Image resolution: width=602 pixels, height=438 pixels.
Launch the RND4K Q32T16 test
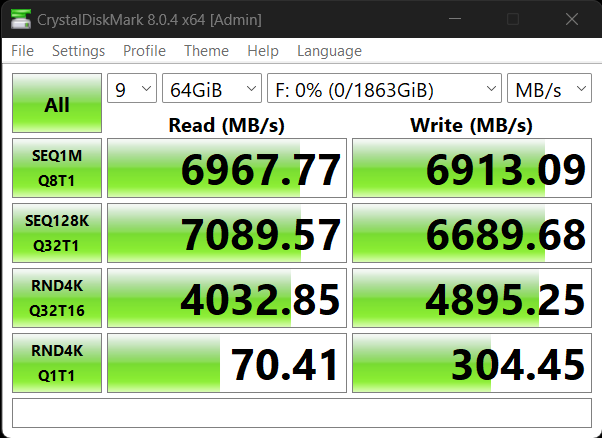[57, 298]
